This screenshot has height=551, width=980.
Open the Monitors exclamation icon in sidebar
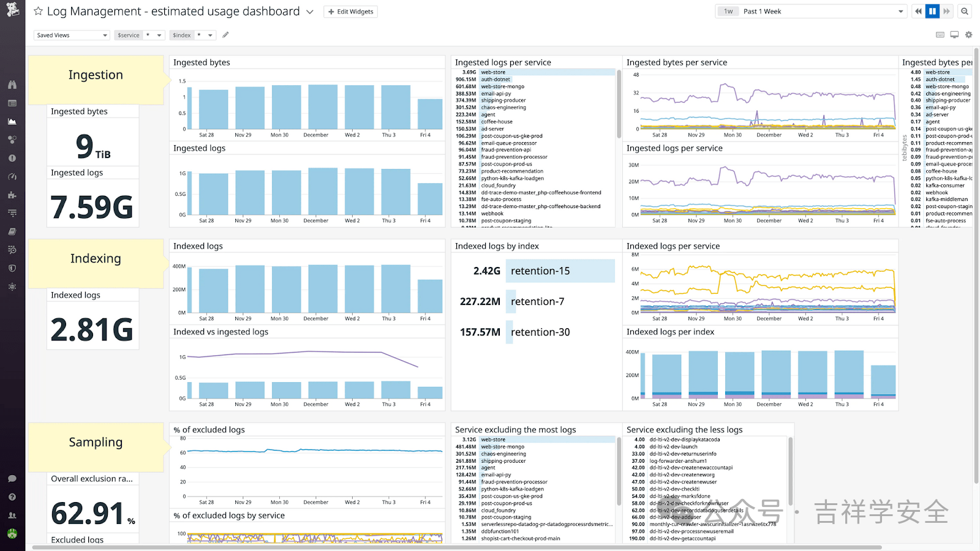[12, 158]
